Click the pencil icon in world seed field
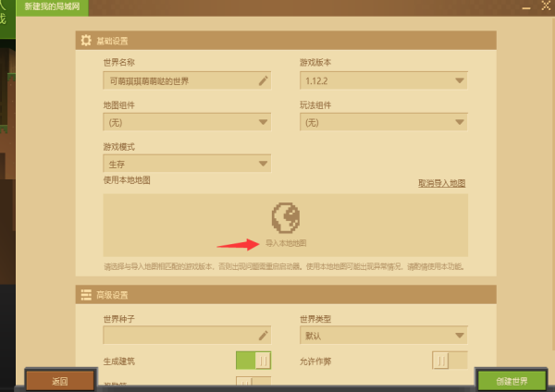This screenshot has width=555, height=392. click(x=263, y=335)
